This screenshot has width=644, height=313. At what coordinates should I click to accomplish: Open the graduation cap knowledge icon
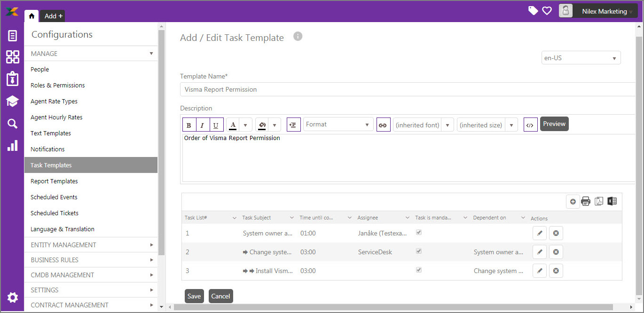coord(13,101)
